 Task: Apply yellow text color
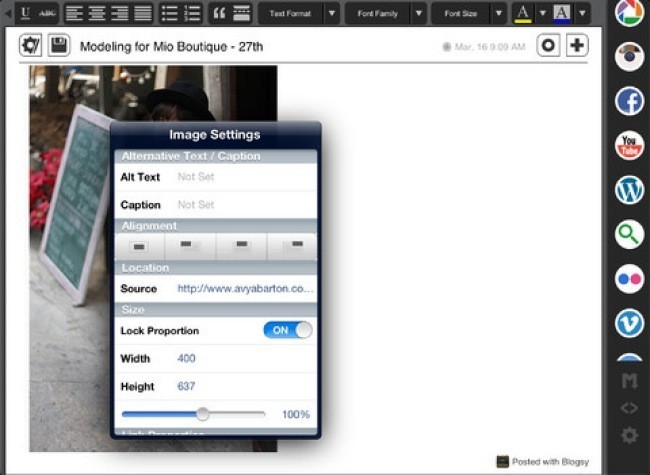click(x=523, y=13)
